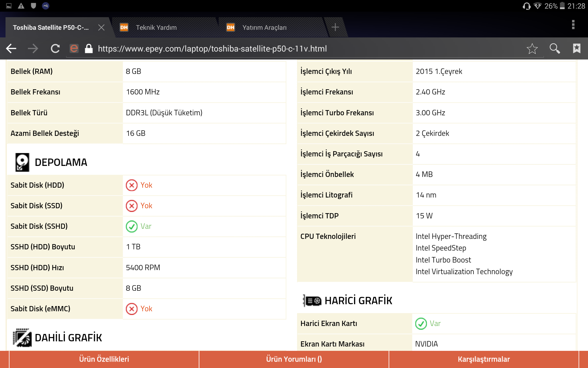588x368 pixels.
Task: Tap the 16 GB maximum memory value
Action: (136, 133)
